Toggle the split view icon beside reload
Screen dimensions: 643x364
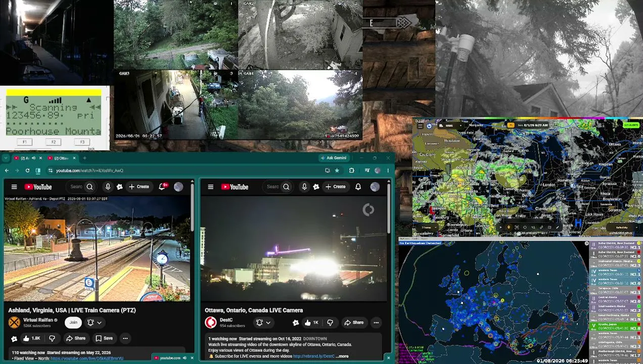38,170
